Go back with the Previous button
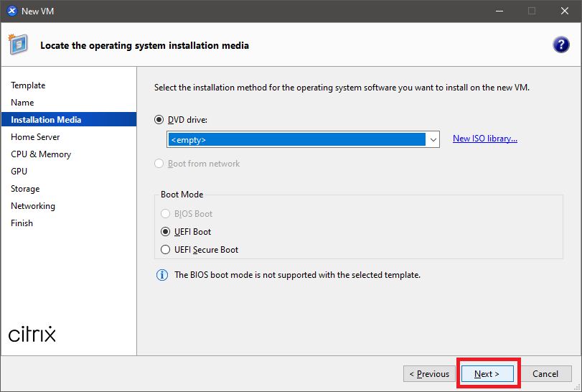Image resolution: width=582 pixels, height=392 pixels. (429, 374)
